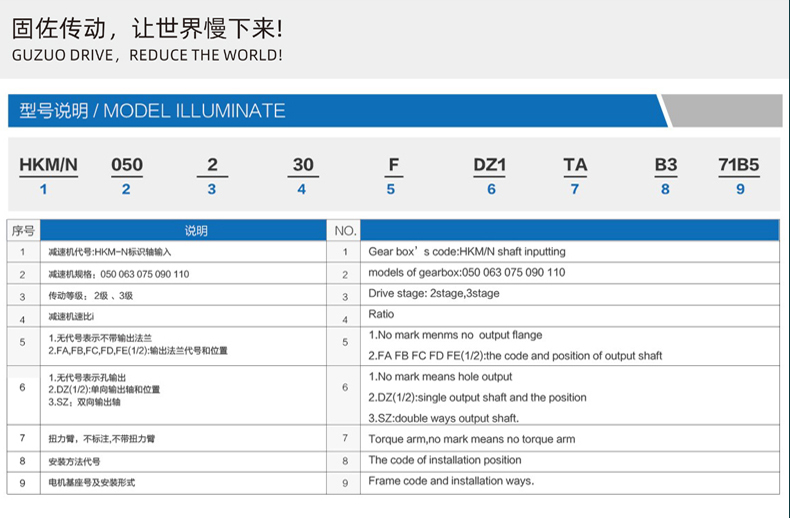The height and width of the screenshot is (523, 790).
Task: Select the output shaft code 'DZ1'
Action: click(489, 165)
